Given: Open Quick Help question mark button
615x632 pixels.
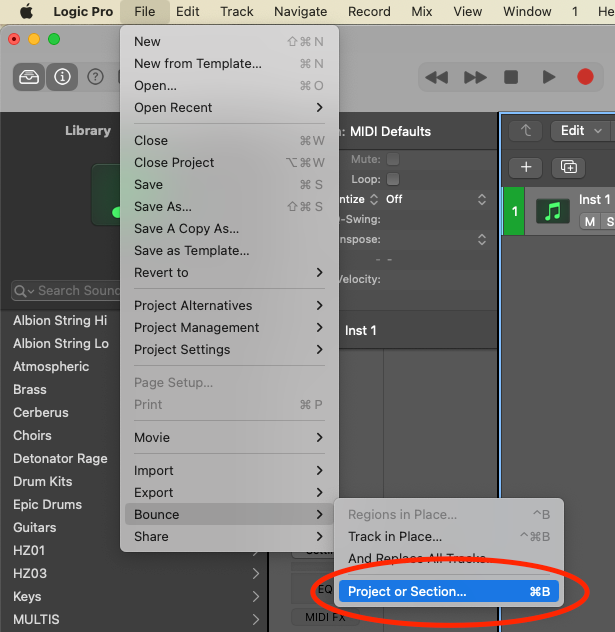Looking at the screenshot, I should click(96, 77).
